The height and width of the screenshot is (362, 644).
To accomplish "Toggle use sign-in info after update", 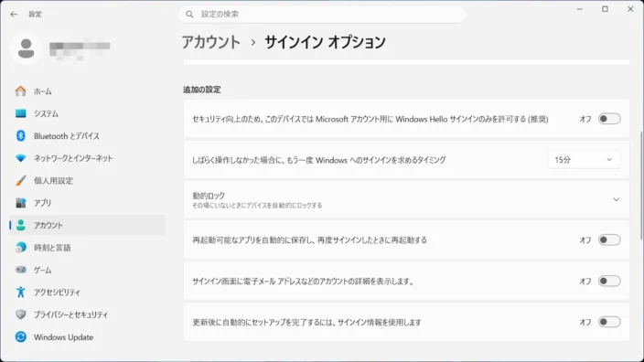I will 609,322.
